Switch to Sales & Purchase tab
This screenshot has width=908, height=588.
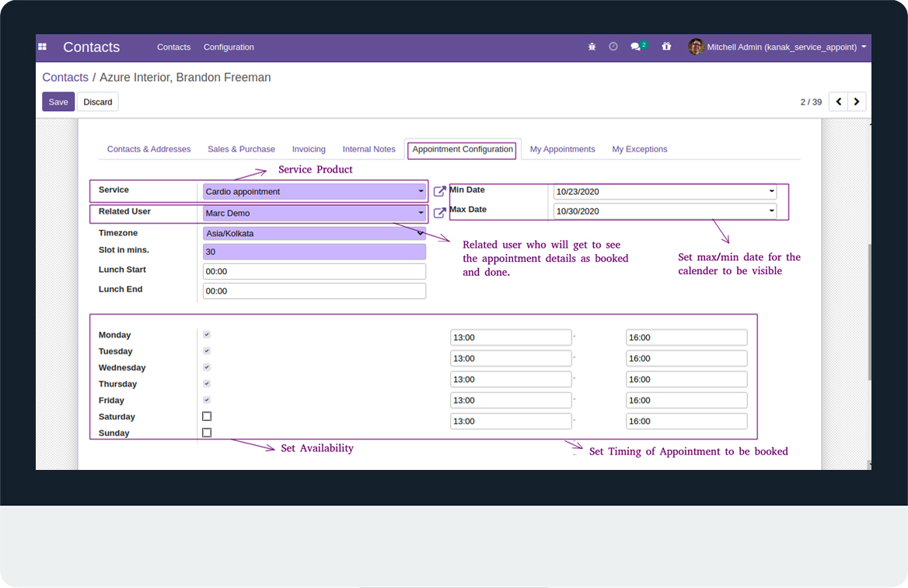click(242, 148)
